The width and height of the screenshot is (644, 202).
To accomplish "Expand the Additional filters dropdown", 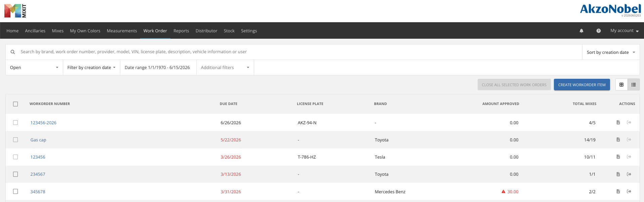I will (225, 67).
